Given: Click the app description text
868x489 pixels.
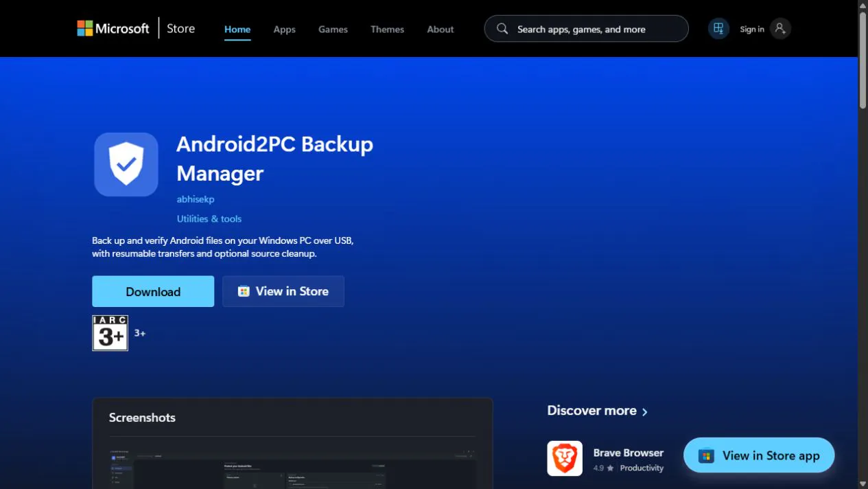Looking at the screenshot, I should (x=223, y=247).
